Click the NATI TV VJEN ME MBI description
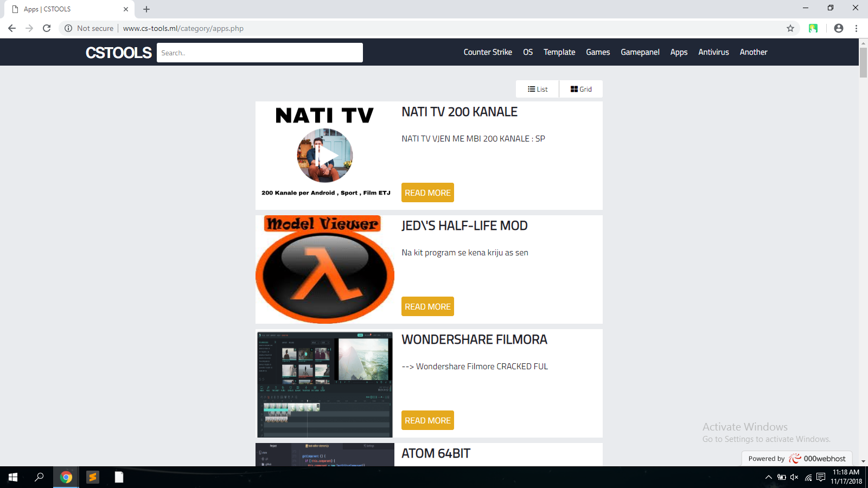Screen dimensions: 868x488 [473, 139]
